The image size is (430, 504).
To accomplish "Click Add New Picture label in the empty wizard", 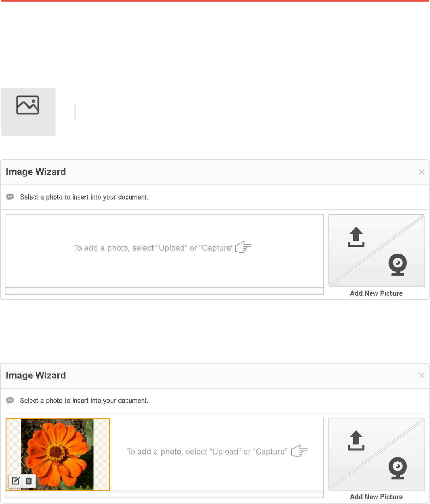I will tap(376, 293).
